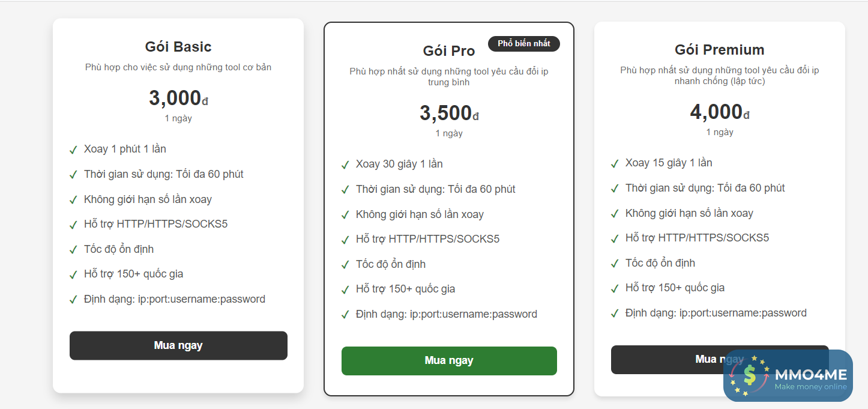The image size is (868, 409).
Task: Click the 4,000đ price on Premium plan
Action: pos(719,112)
